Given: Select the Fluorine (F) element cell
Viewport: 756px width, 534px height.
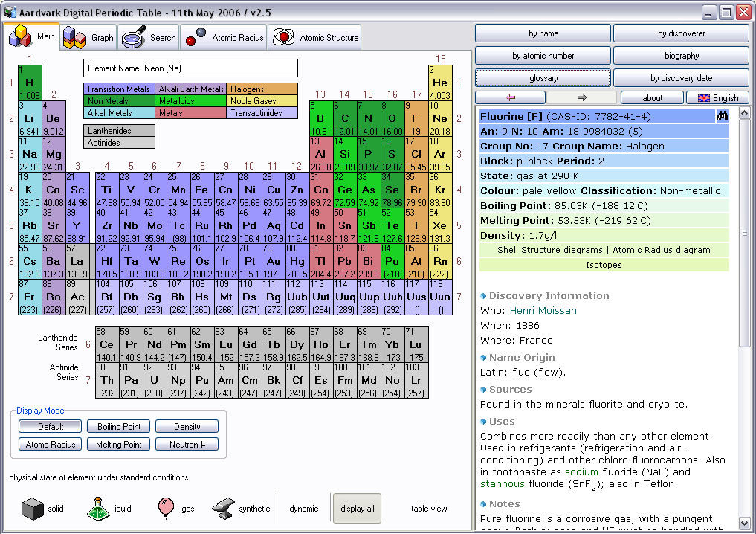Looking at the screenshot, I should coord(416,119).
